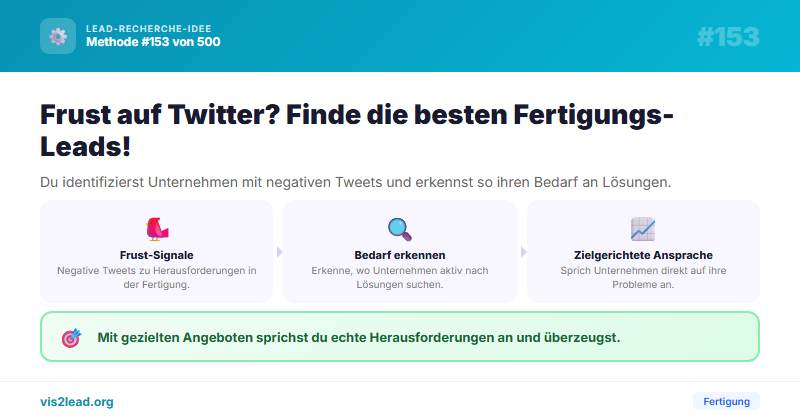Click the gear icon in the header
This screenshot has height=420, width=800.
(x=58, y=36)
